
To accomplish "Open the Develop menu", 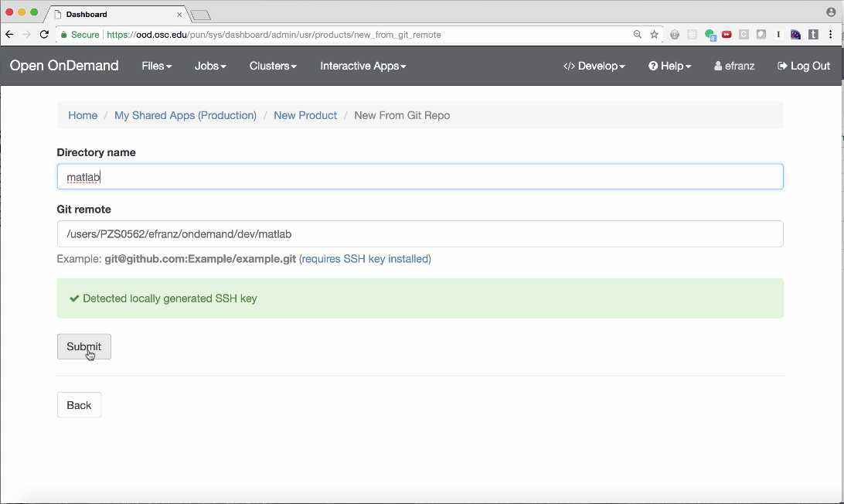I will [x=594, y=66].
